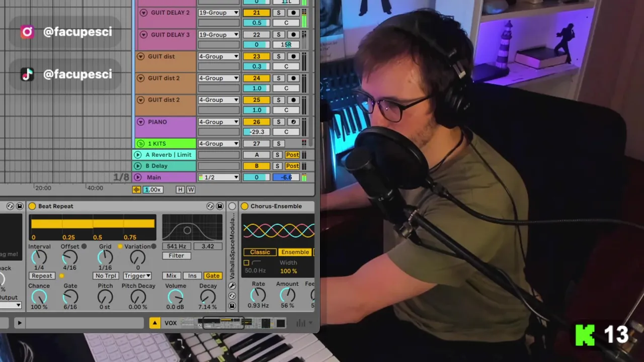The image size is (644, 362).
Task: Click the Beat Repeat Interval knob
Action: [x=39, y=257]
